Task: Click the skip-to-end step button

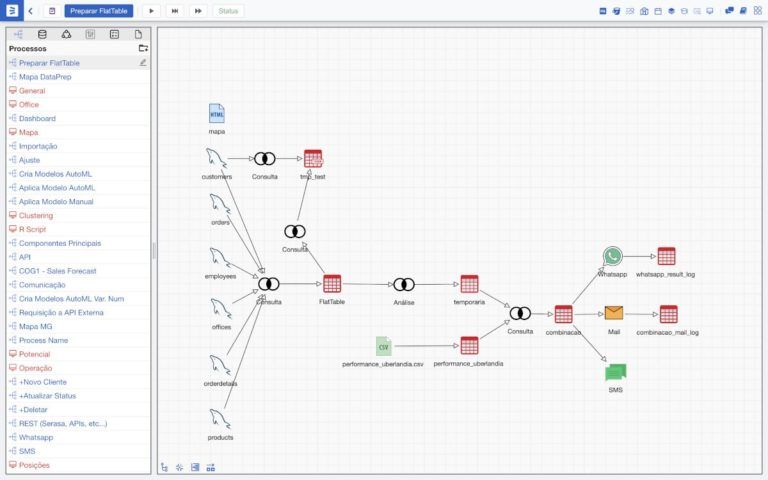Action: tap(174, 11)
